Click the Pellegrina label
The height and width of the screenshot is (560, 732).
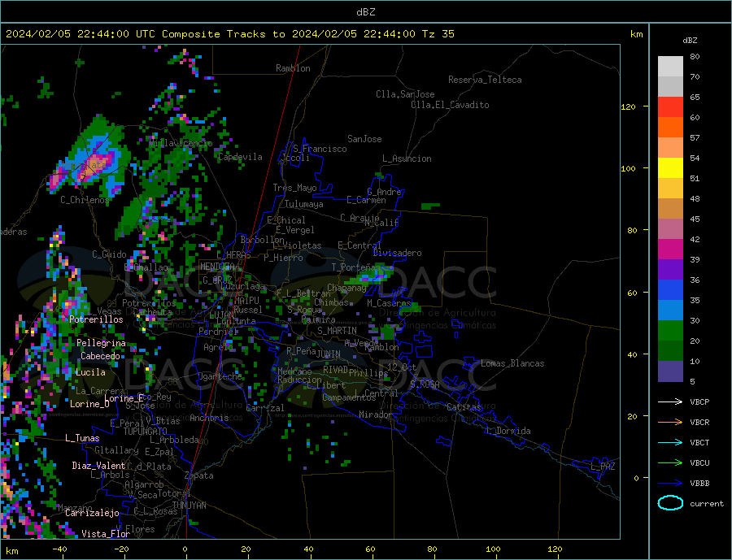point(102,343)
